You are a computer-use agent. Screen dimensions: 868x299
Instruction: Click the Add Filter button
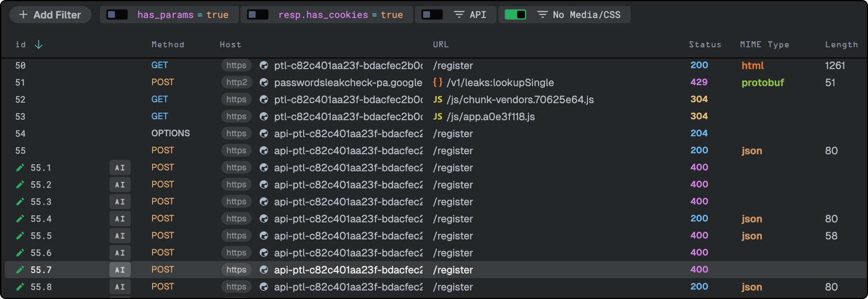coord(50,15)
